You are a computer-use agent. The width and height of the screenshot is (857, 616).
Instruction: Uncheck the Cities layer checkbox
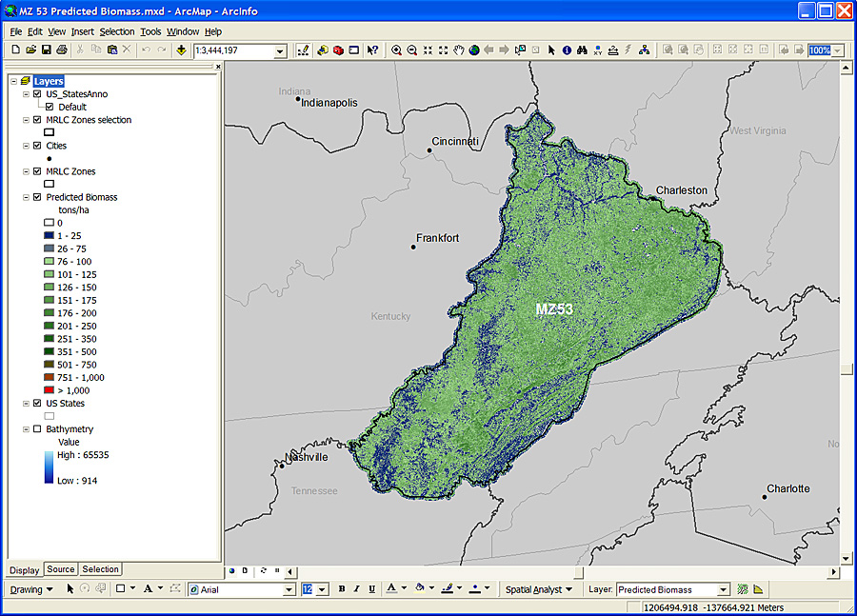tap(37, 146)
